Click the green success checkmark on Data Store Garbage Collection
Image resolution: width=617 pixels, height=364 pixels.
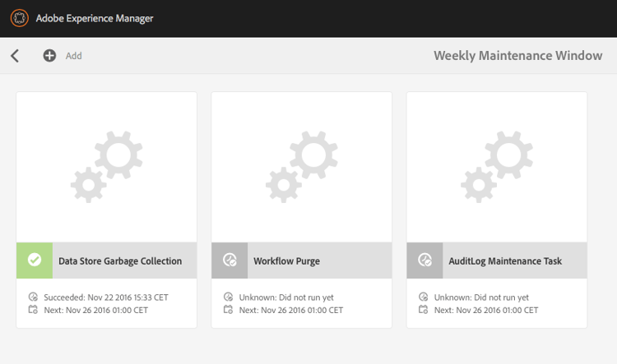point(35,260)
